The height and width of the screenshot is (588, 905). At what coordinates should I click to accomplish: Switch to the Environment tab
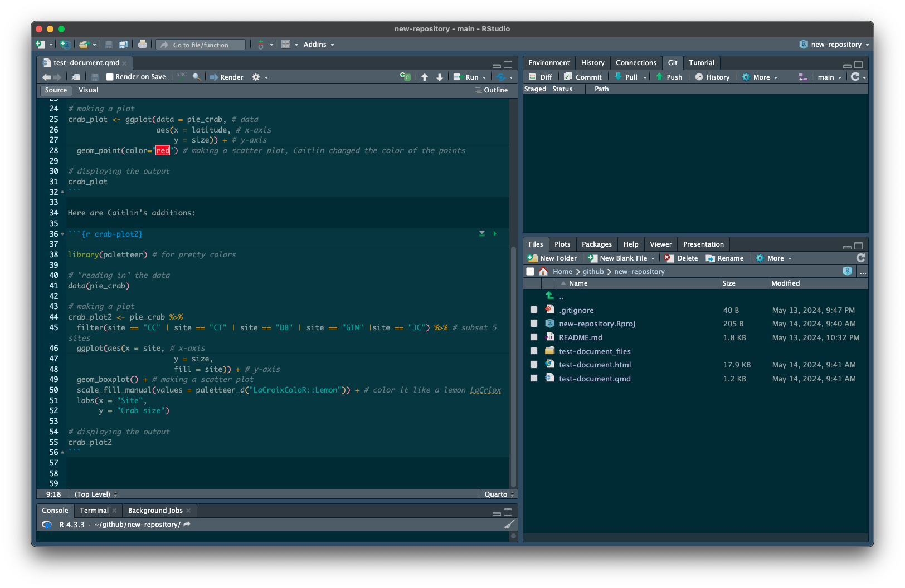pos(548,63)
